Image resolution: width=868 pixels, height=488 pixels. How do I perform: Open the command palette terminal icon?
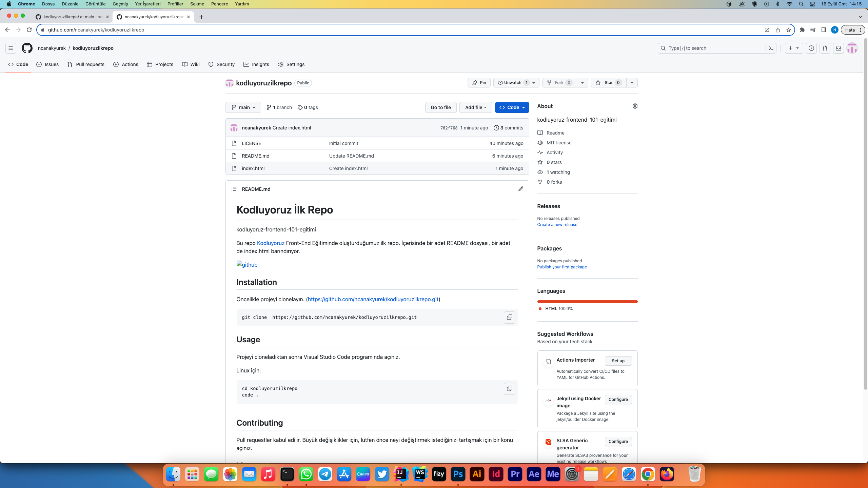[x=770, y=48]
